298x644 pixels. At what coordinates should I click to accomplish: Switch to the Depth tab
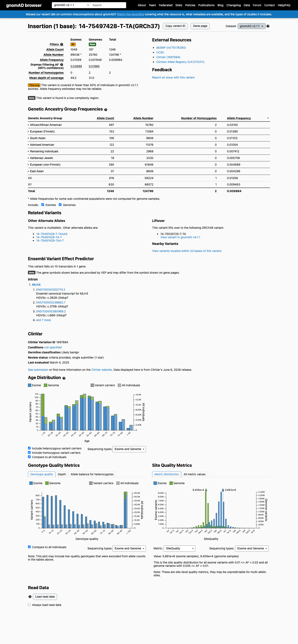click(62, 474)
